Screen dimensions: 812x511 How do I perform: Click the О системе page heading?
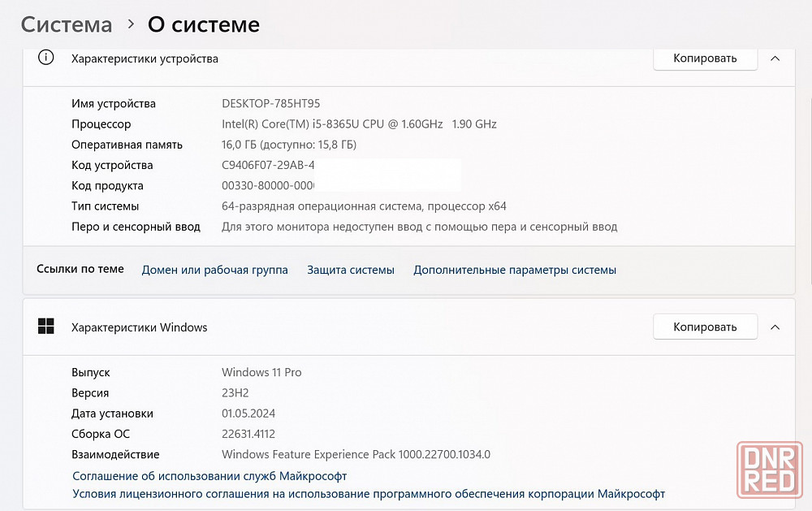204,24
